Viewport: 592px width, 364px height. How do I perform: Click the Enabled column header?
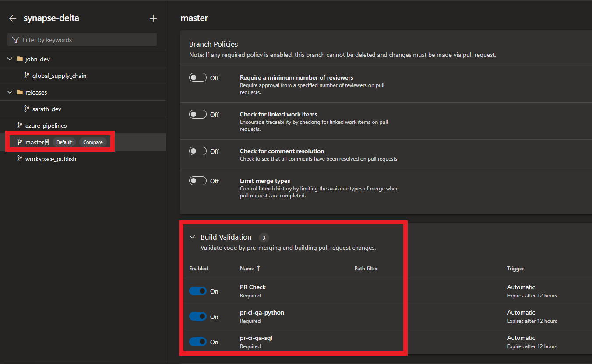[x=198, y=269]
